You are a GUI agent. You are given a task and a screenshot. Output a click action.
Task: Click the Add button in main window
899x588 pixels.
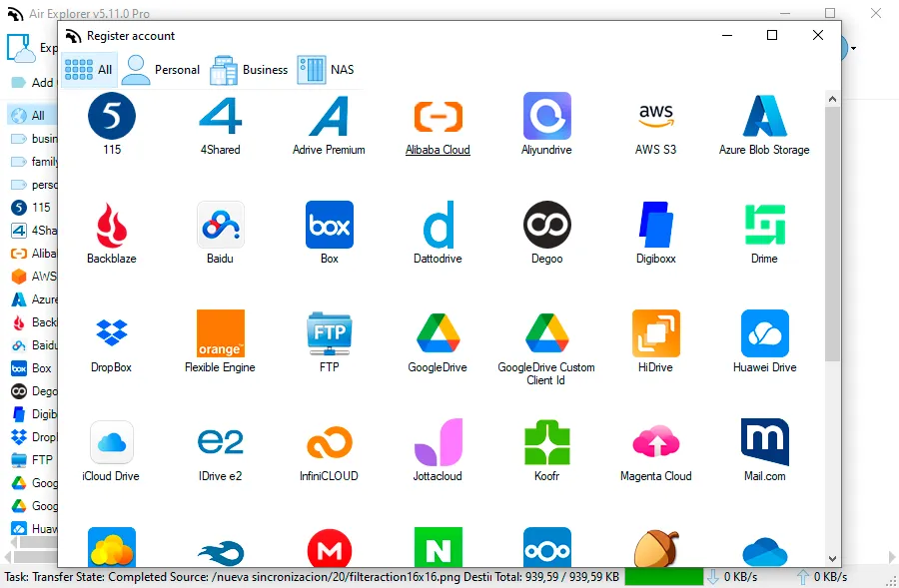(x=33, y=83)
